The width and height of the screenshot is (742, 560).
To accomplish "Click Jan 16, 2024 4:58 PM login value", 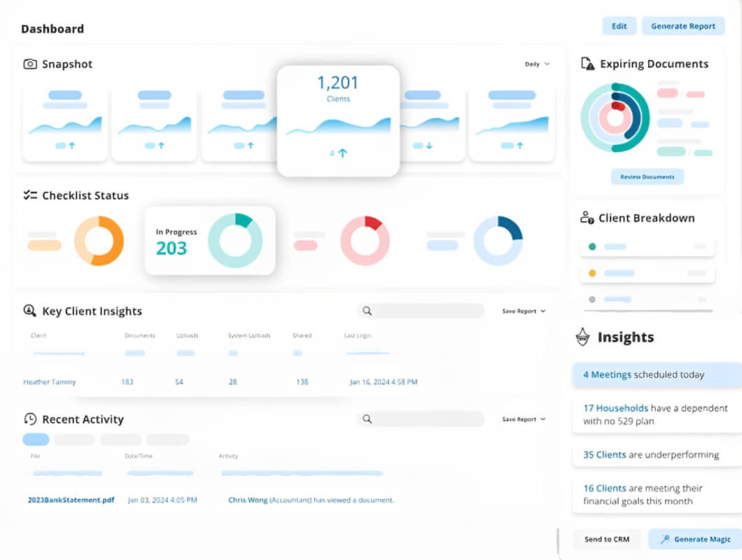I will [384, 382].
